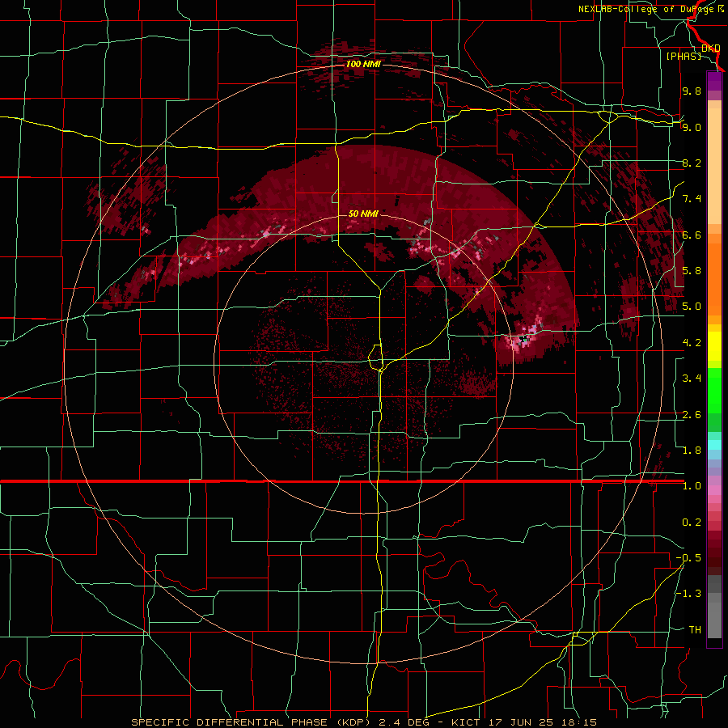Select the '5.0' color scale value
Viewport: 728px width, 728px height.
(x=692, y=307)
